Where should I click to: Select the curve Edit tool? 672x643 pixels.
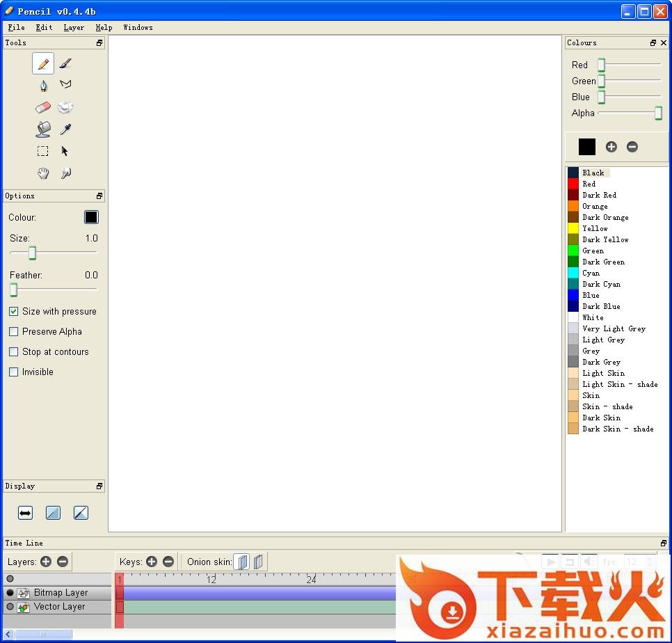click(65, 173)
